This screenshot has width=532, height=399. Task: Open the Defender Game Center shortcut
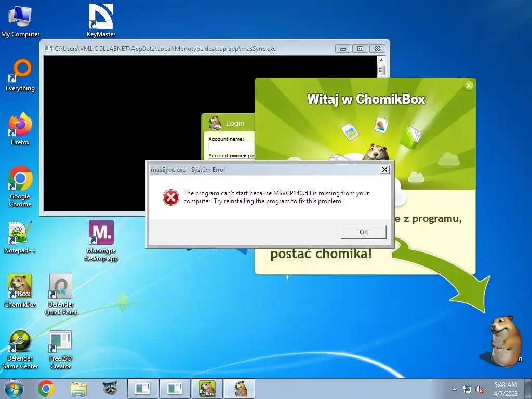coord(20,349)
